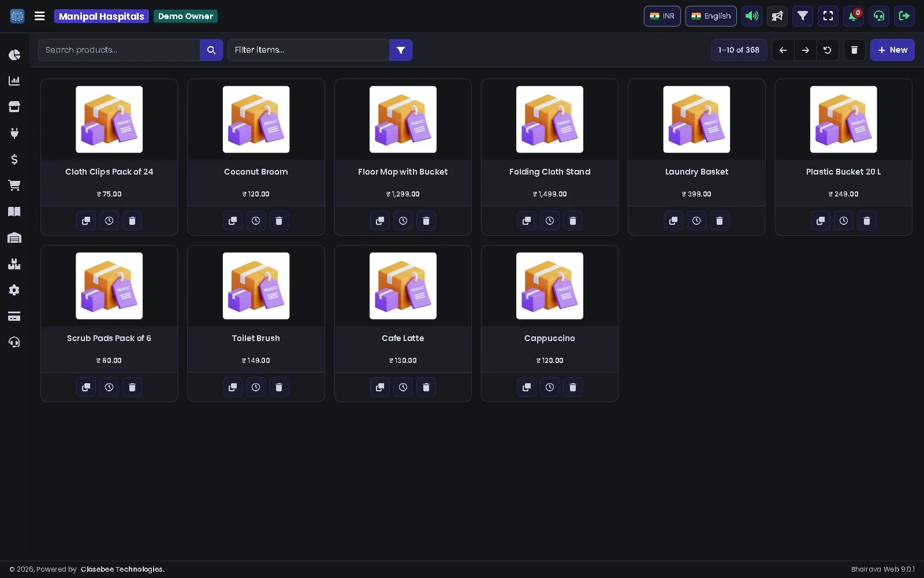This screenshot has height=578, width=924.
Task: Open announcements megaphone icon
Action: 777,16
